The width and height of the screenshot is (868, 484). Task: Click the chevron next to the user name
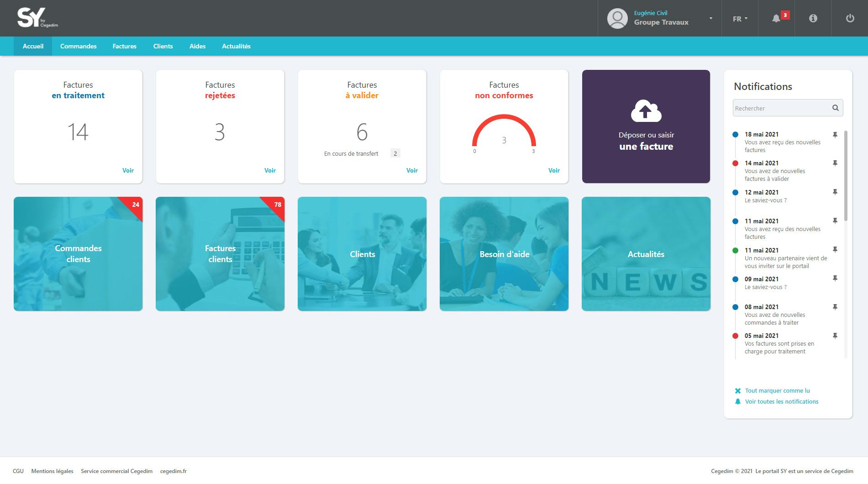click(x=710, y=18)
